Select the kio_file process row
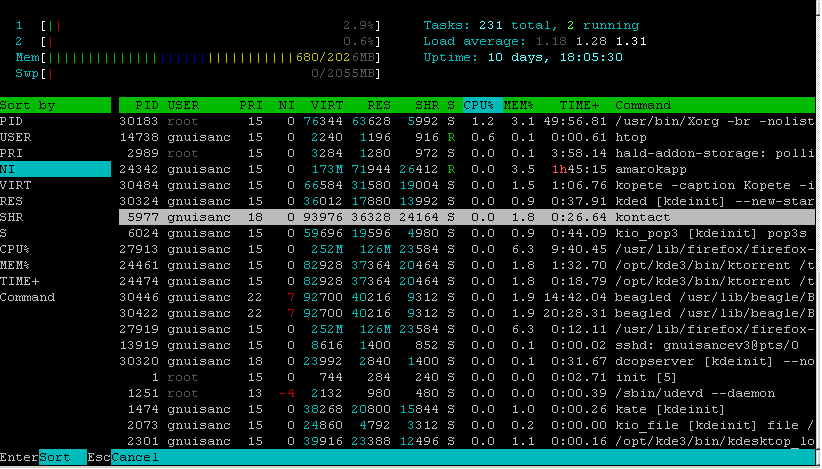Image resolution: width=822 pixels, height=469 pixels. pyautogui.click(x=467, y=425)
